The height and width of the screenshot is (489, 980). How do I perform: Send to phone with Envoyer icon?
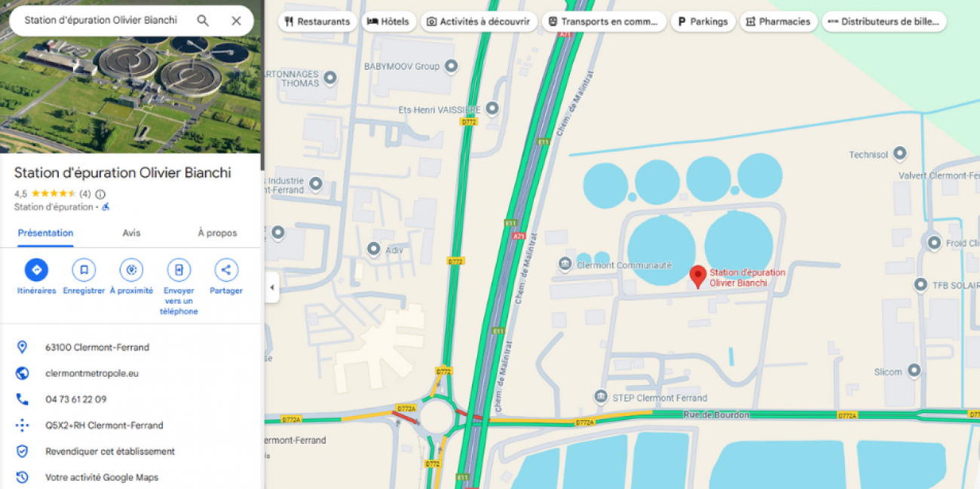tap(179, 270)
